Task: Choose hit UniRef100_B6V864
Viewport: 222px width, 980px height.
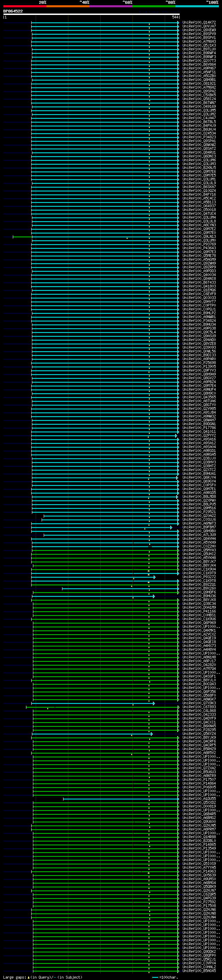Action: pyautogui.click(x=199, y=64)
